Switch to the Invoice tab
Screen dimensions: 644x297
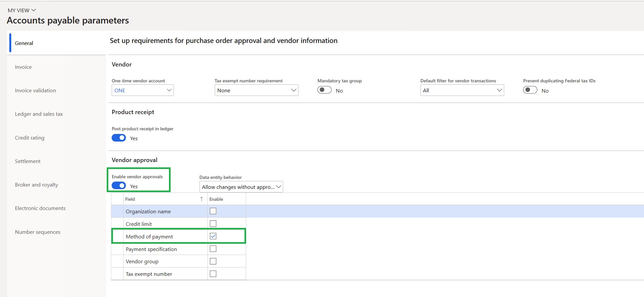(x=23, y=67)
